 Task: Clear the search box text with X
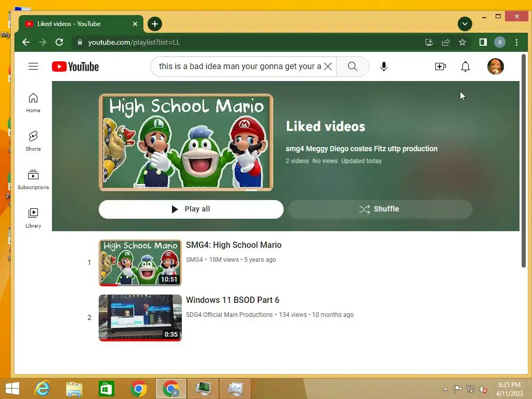tap(328, 66)
